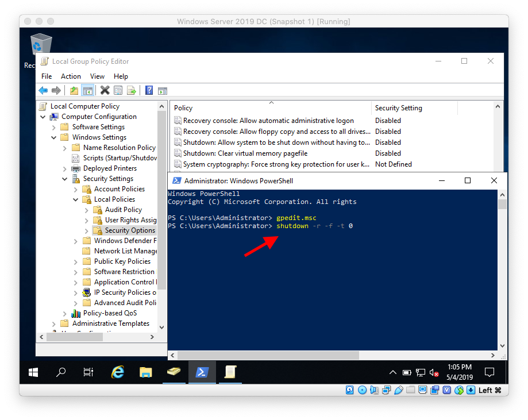The image size is (528, 420).
Task: Launch Internet Explorer from taskbar
Action: [118, 372]
